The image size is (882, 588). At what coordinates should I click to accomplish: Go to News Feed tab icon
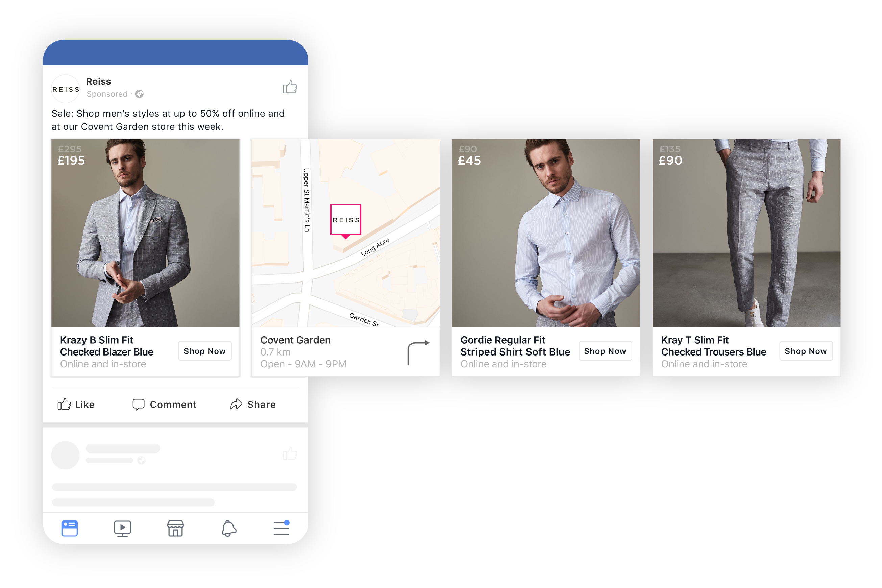[x=69, y=528]
